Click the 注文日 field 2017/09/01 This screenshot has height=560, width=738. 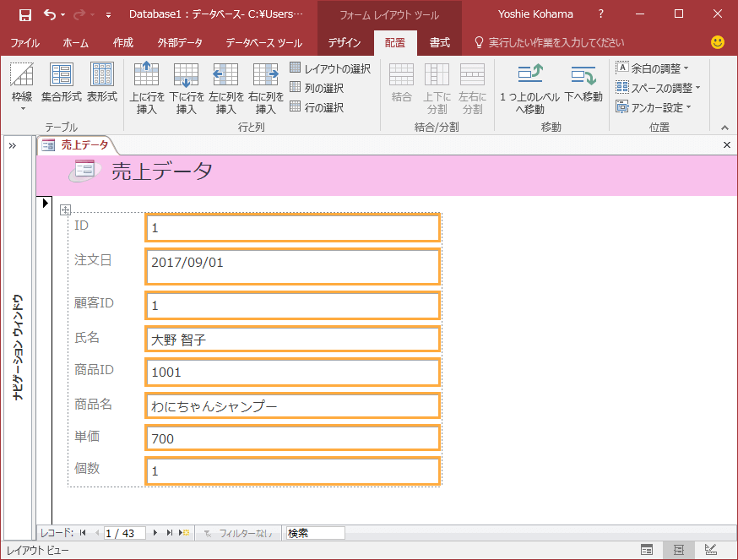pyautogui.click(x=292, y=267)
